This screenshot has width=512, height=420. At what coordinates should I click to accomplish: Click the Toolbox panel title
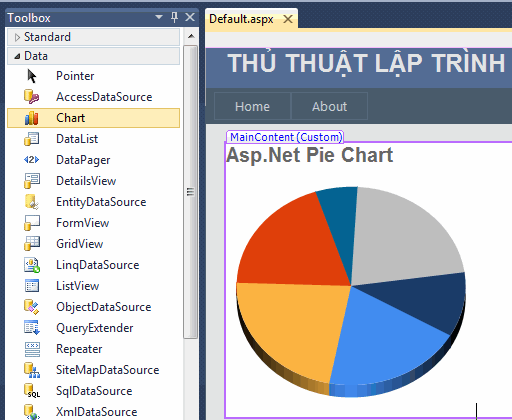(29, 18)
